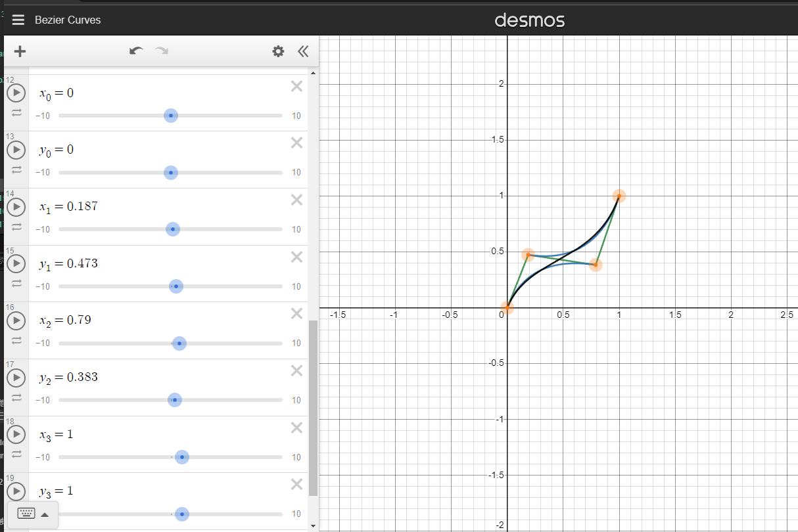798x532 pixels.
Task: Toggle animation loop mode for y0
Action: [x=16, y=169]
